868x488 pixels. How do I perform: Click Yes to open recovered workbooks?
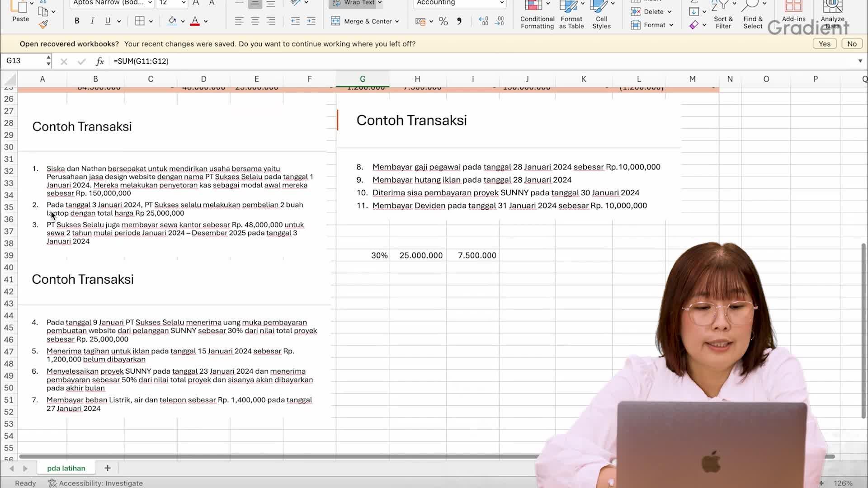[x=825, y=43]
